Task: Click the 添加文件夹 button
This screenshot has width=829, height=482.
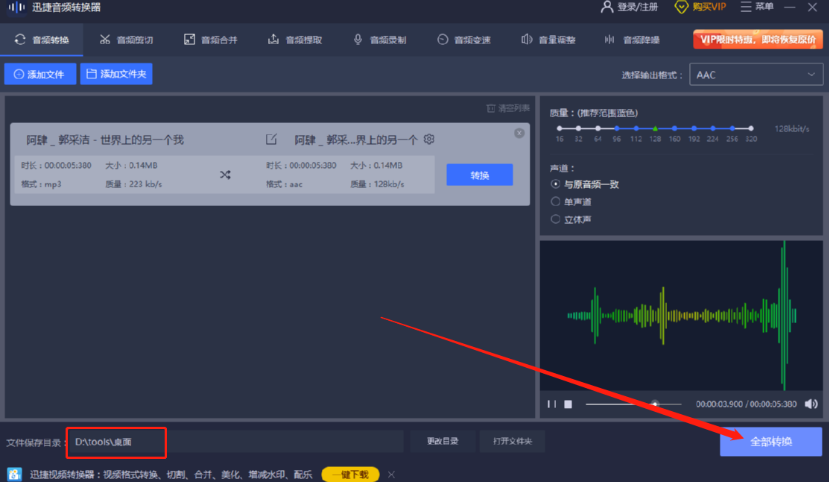Action: 116,74
